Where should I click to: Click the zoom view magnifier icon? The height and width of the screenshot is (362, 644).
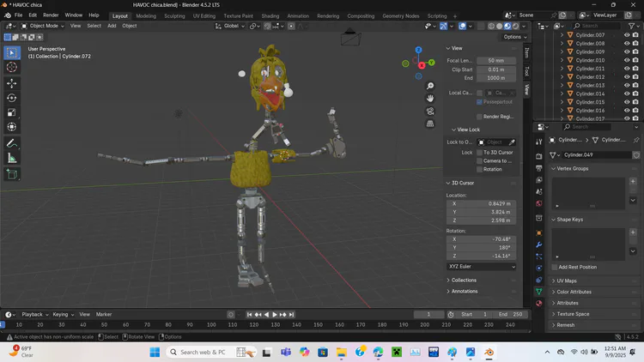(430, 86)
